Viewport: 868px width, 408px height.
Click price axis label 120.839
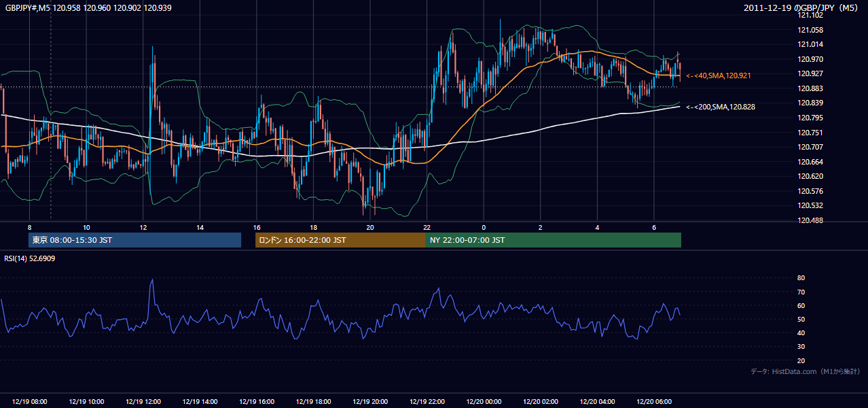click(x=810, y=103)
